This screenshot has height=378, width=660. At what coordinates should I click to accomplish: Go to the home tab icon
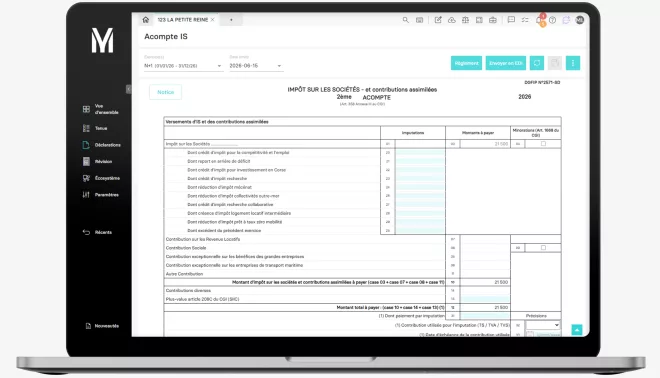click(x=146, y=20)
